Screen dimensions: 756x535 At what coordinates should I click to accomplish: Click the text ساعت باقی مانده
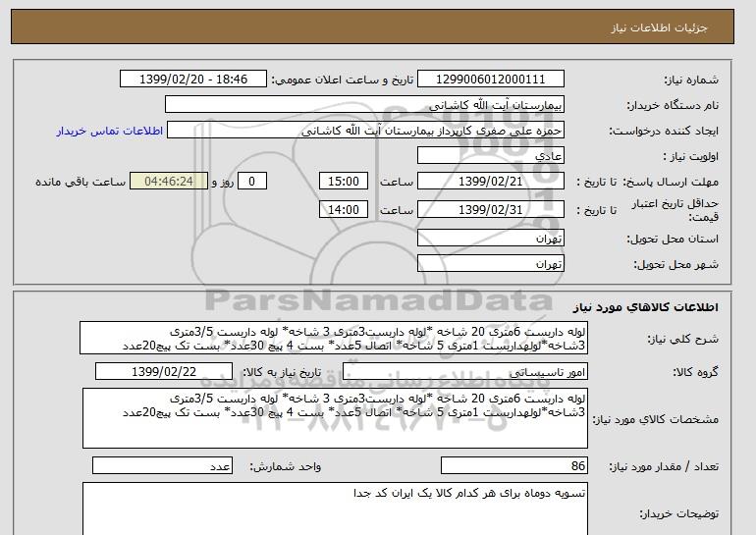[x=81, y=182]
